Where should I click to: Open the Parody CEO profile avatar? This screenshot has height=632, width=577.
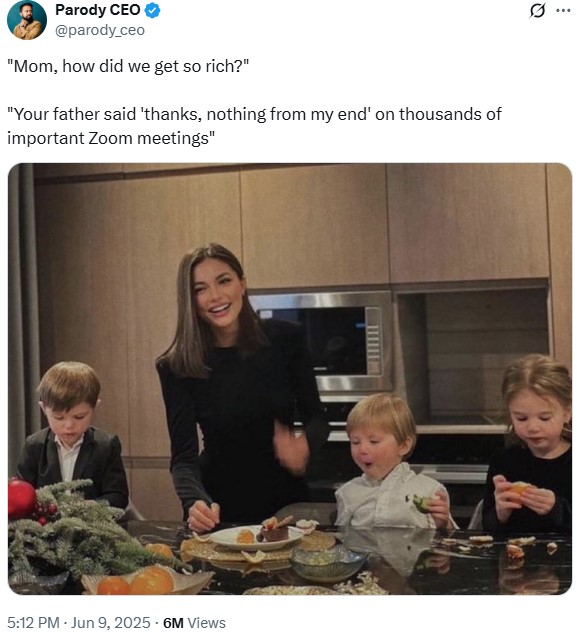coord(27,20)
